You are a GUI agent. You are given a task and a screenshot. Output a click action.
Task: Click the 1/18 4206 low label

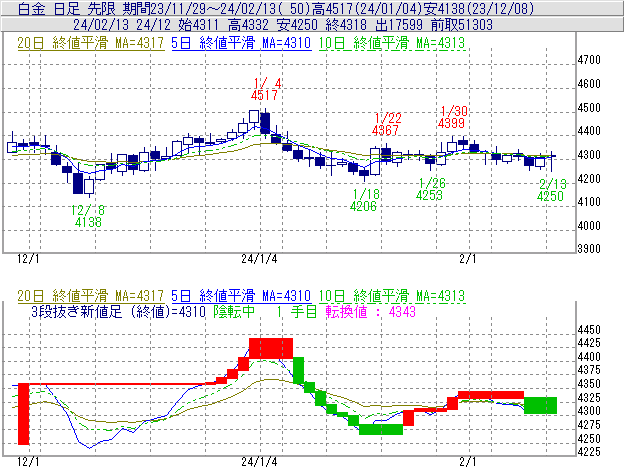pos(365,200)
